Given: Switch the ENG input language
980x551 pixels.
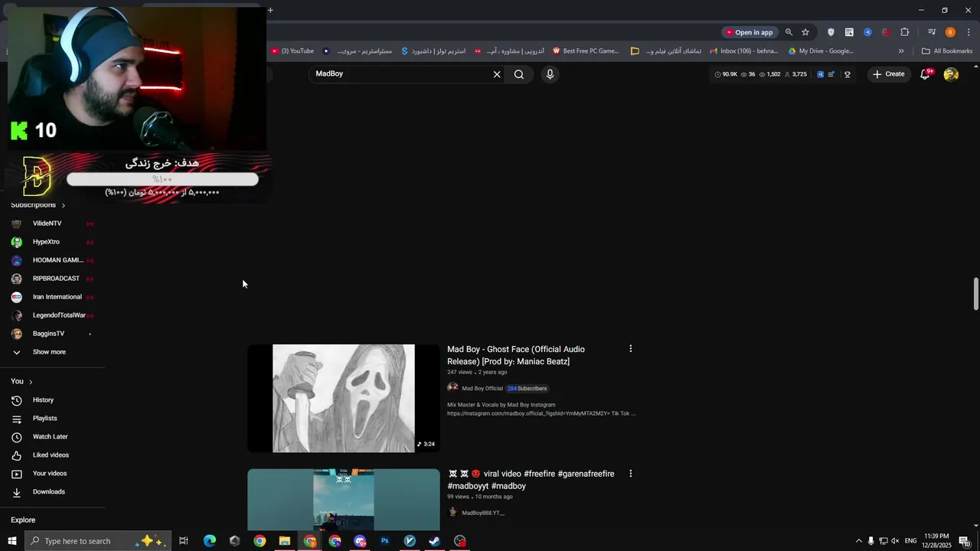Looking at the screenshot, I should pyautogui.click(x=911, y=541).
